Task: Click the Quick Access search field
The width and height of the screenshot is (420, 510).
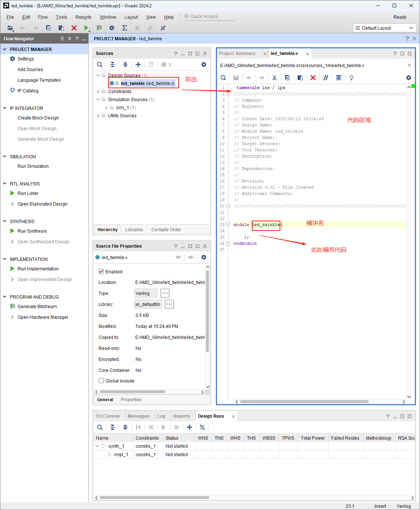Action: point(210,16)
